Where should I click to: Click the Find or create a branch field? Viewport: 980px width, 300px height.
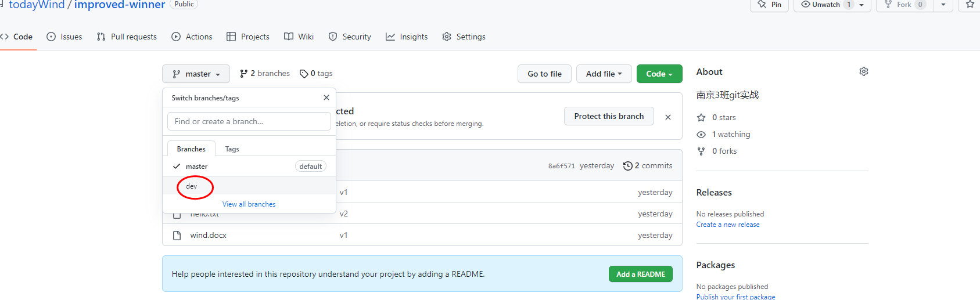click(249, 121)
